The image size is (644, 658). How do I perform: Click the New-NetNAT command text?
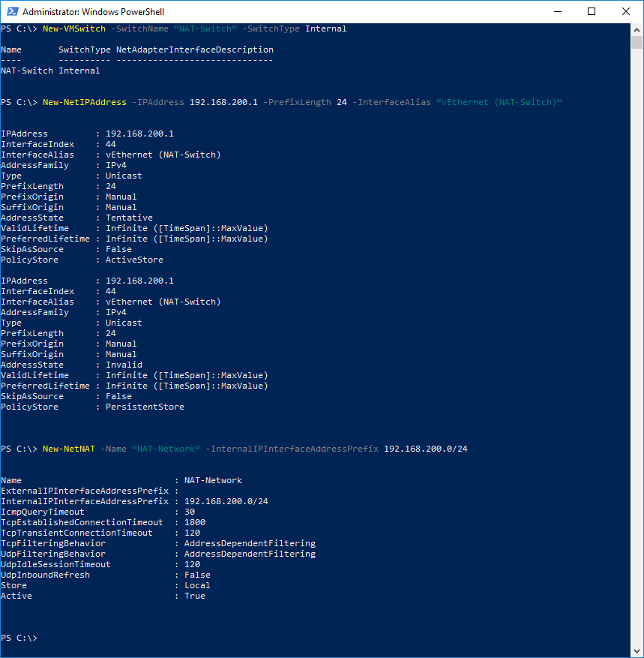click(69, 449)
